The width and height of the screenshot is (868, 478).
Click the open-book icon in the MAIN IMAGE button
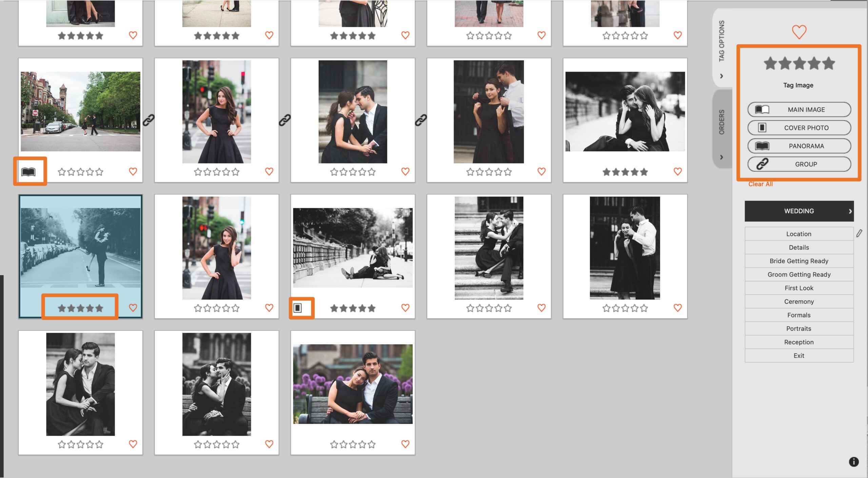(x=762, y=110)
